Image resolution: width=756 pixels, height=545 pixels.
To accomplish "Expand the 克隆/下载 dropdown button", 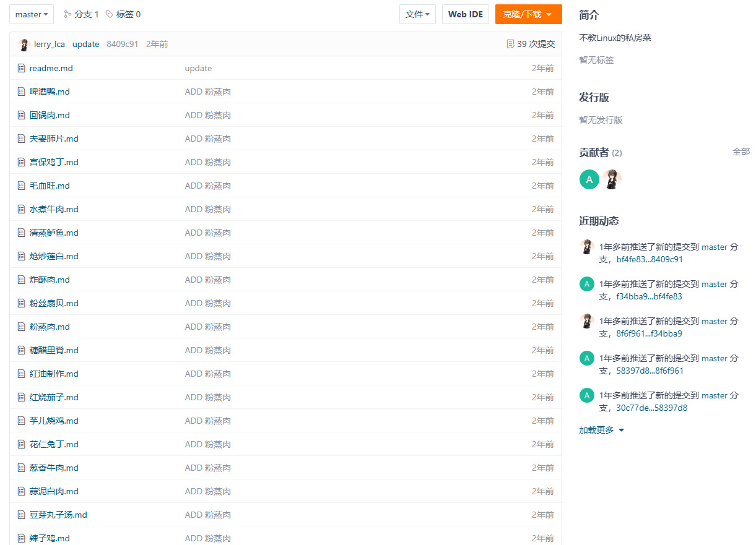I will (528, 14).
